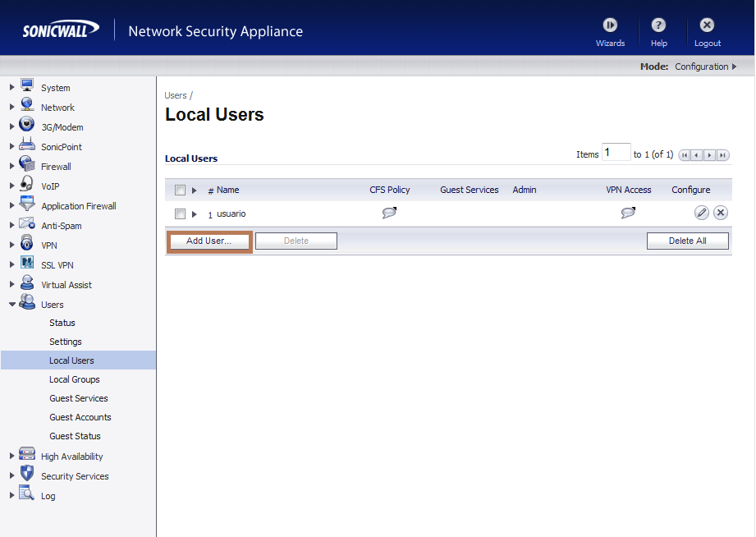Image resolution: width=756 pixels, height=537 pixels.
Task: Click the Delete All button
Action: point(688,241)
